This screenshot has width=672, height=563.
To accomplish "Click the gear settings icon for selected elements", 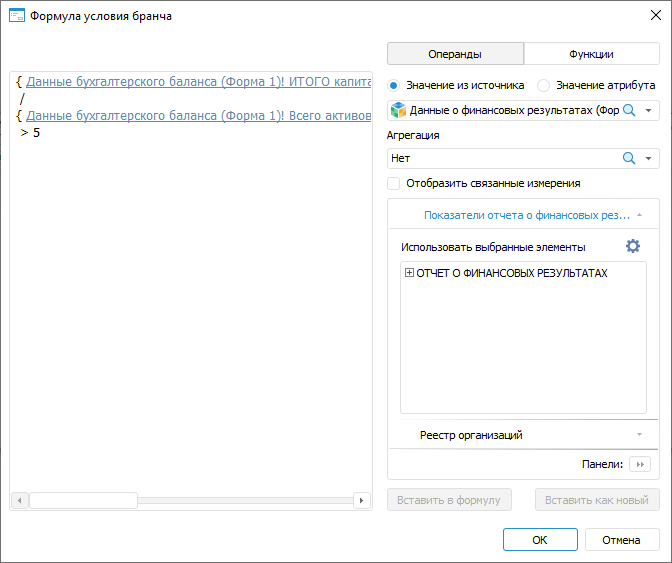I will [x=632, y=246].
